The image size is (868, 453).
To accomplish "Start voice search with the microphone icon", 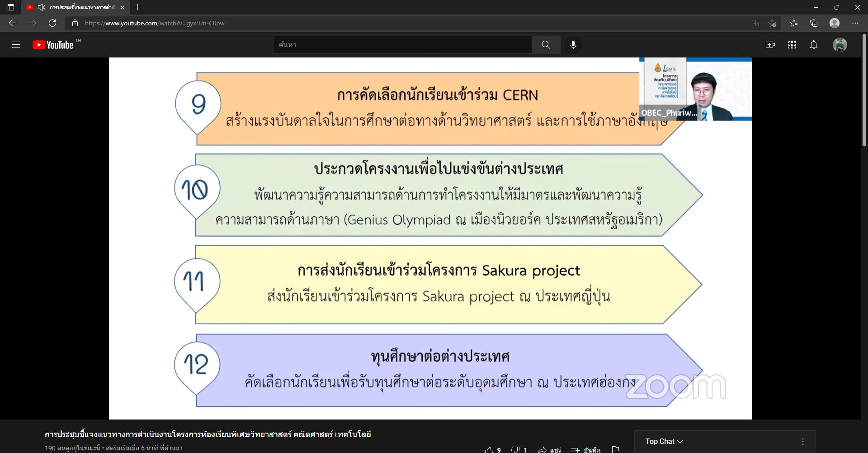I will (x=573, y=45).
